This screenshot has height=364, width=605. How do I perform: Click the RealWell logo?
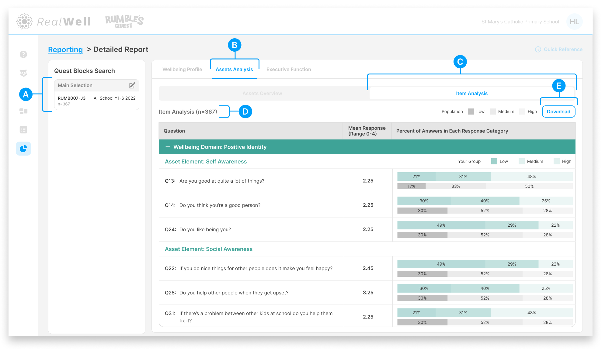tap(54, 22)
